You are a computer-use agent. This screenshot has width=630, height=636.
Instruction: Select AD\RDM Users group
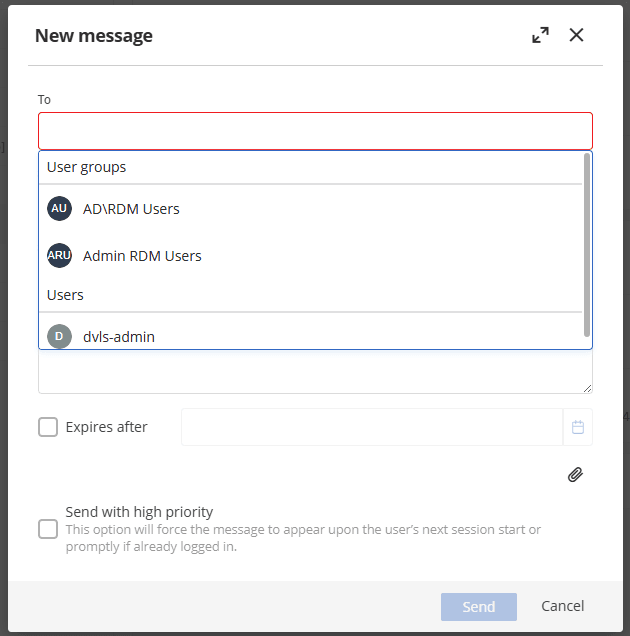pos(131,209)
